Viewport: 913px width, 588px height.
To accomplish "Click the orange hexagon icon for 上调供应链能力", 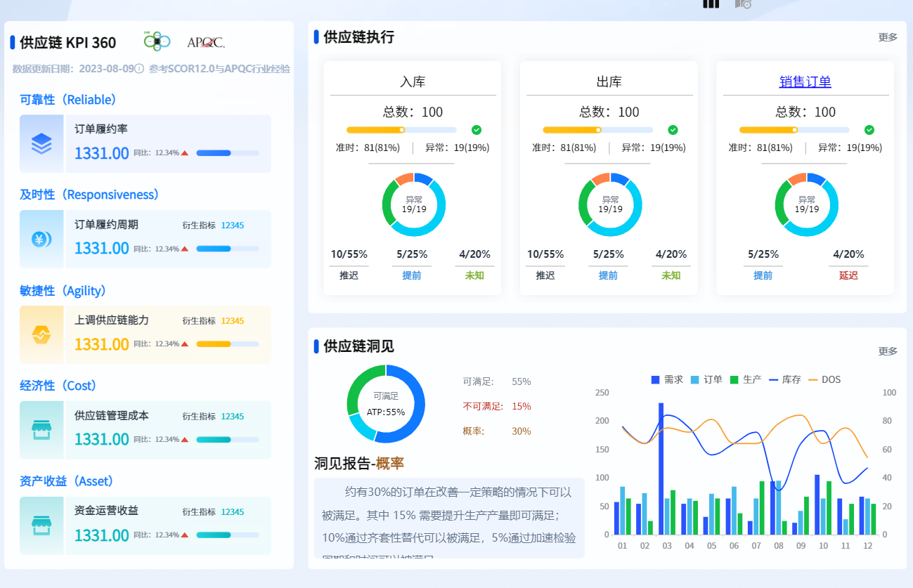I will (41, 335).
